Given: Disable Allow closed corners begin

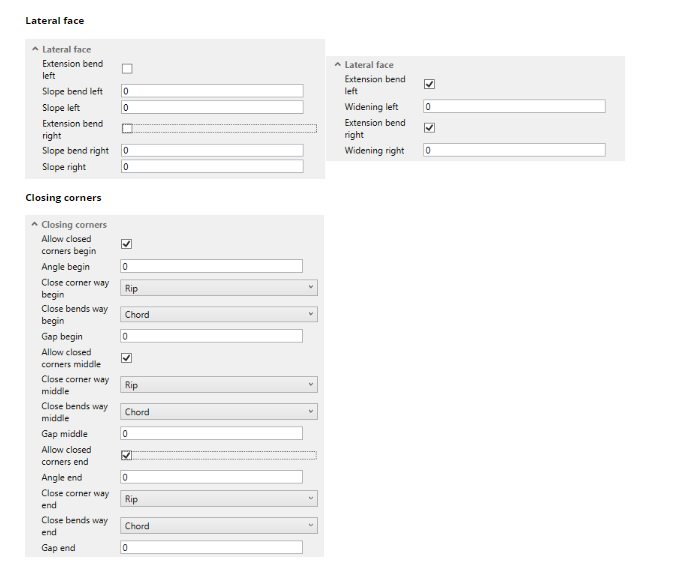Looking at the screenshot, I should tap(127, 244).
